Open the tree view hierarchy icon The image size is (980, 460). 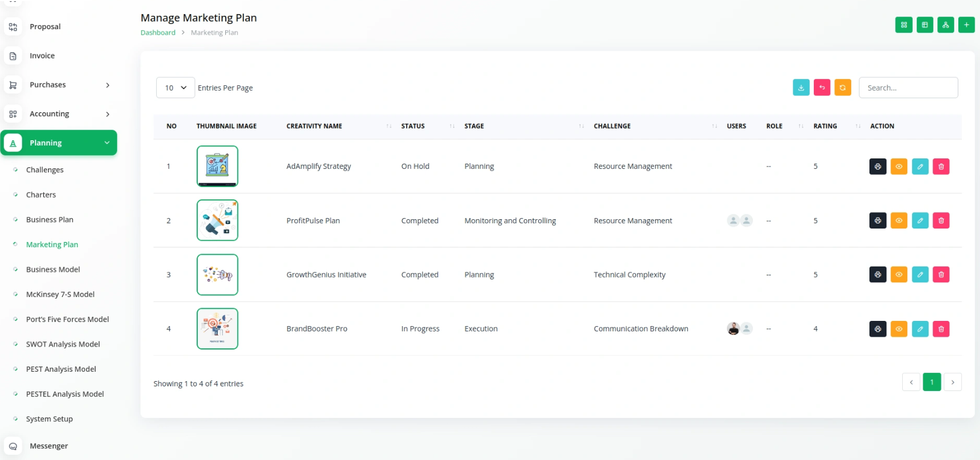click(x=945, y=25)
